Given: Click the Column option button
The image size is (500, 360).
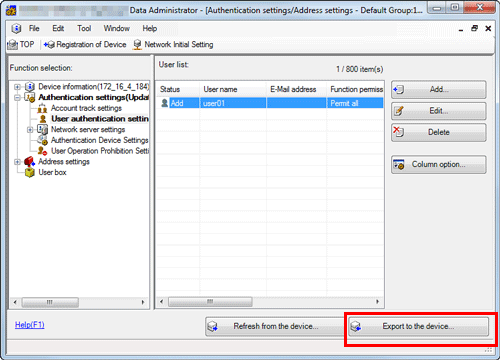Looking at the screenshot, I should click(x=439, y=164).
